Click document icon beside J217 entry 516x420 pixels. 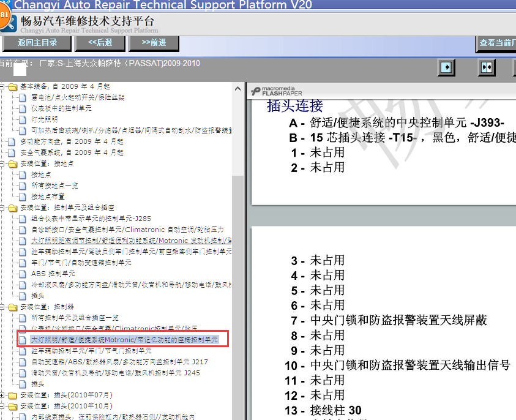[x=23, y=362]
